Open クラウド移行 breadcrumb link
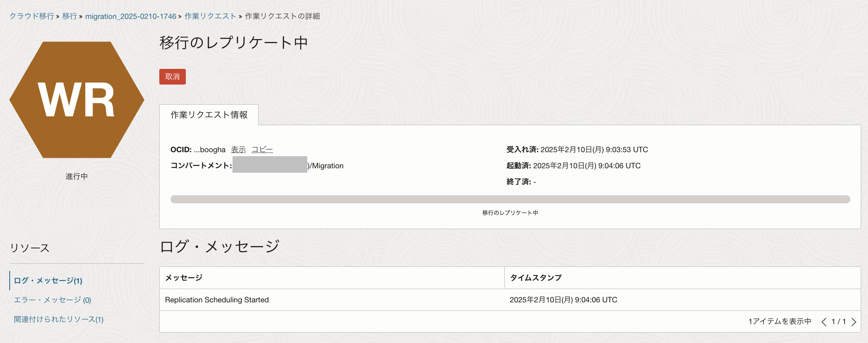The width and height of the screenshot is (868, 343). click(x=32, y=16)
